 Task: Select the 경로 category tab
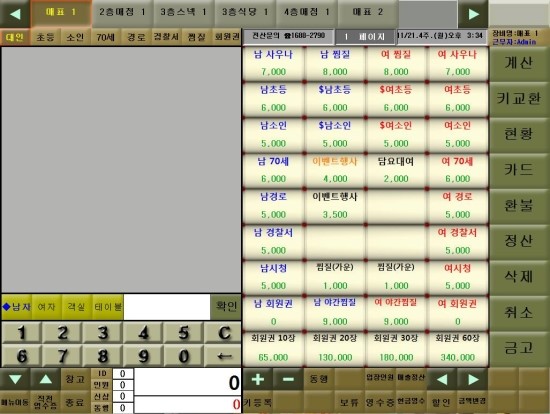point(136,37)
